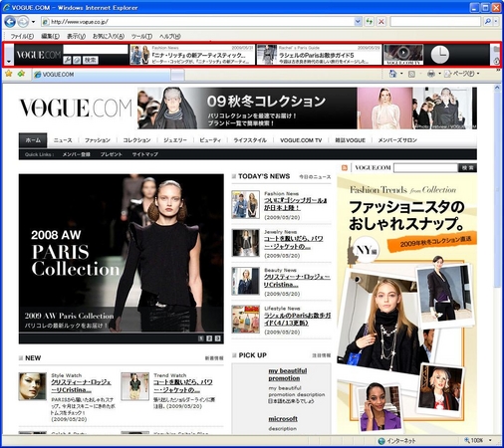This screenshot has height=448, width=504.
Task: Open the Favorites Center star icon
Action: click(9, 74)
